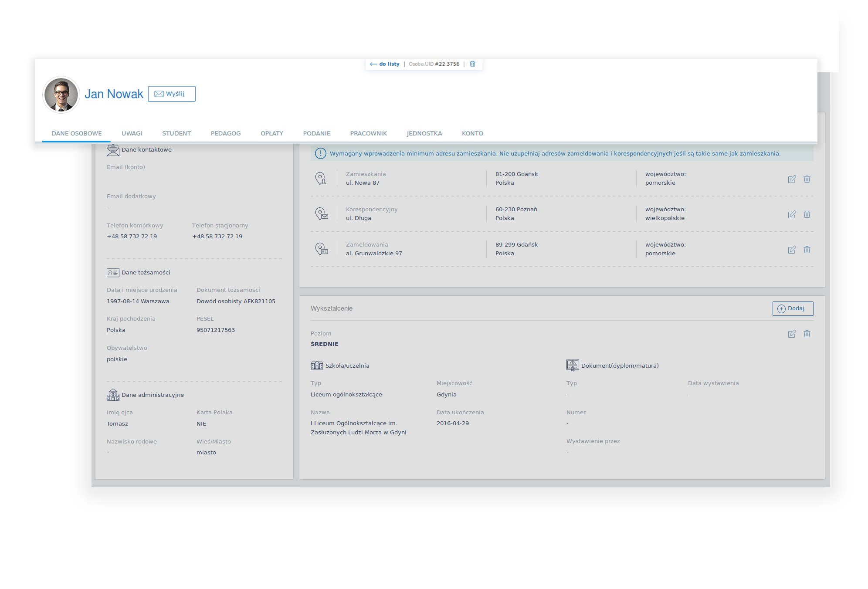Image resolution: width=868 pixels, height=589 pixels.
Task: Select the JEDNOSTKA tab
Action: click(x=424, y=133)
